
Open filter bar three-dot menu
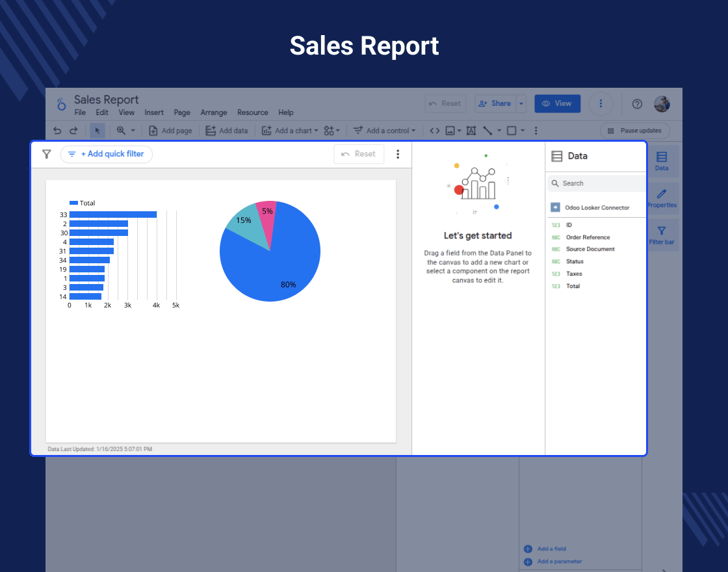click(x=398, y=154)
